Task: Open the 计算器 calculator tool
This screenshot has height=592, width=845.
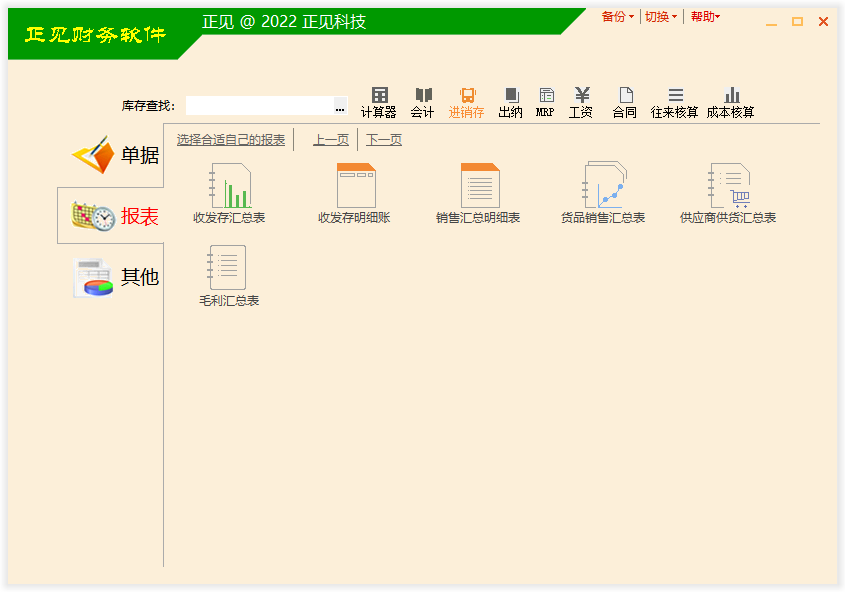Action: [379, 103]
